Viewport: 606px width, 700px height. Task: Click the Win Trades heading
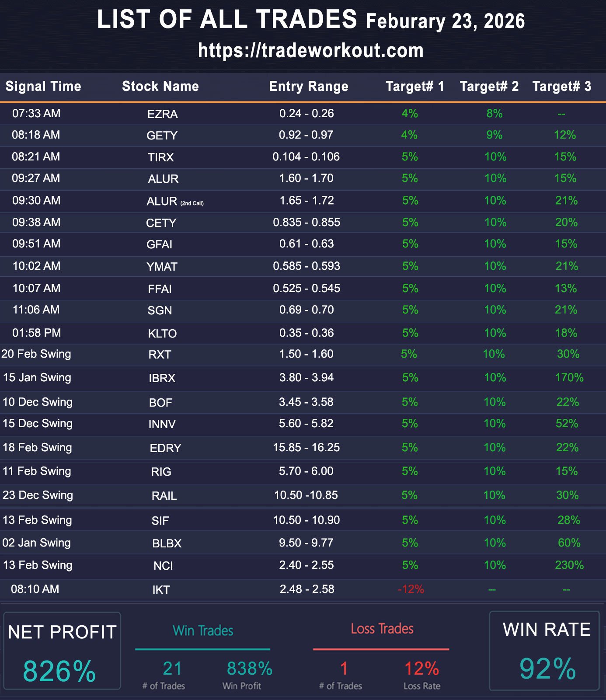203,630
